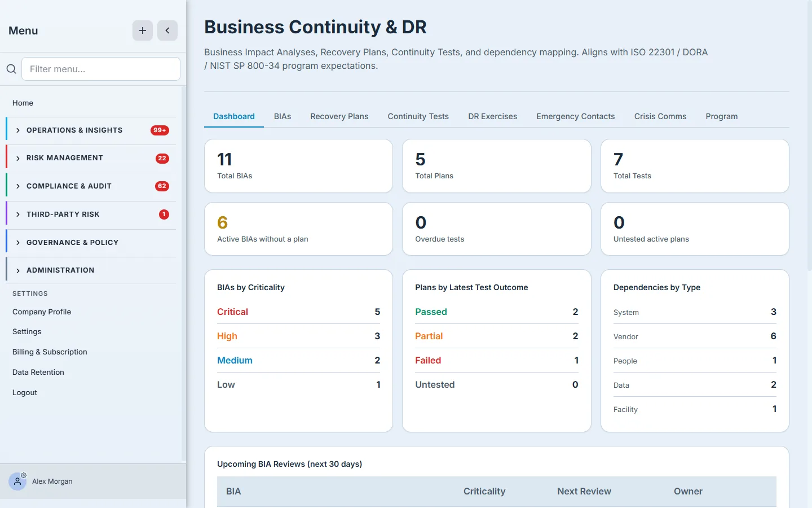The height and width of the screenshot is (508, 812).
Task: Open the DR Exercises tab
Action: click(x=493, y=116)
